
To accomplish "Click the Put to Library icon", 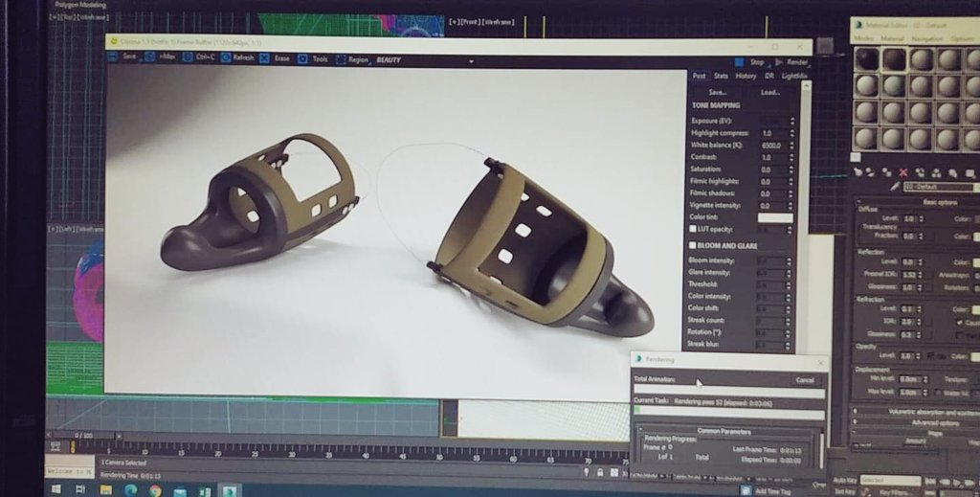I will pyautogui.click(x=952, y=173).
